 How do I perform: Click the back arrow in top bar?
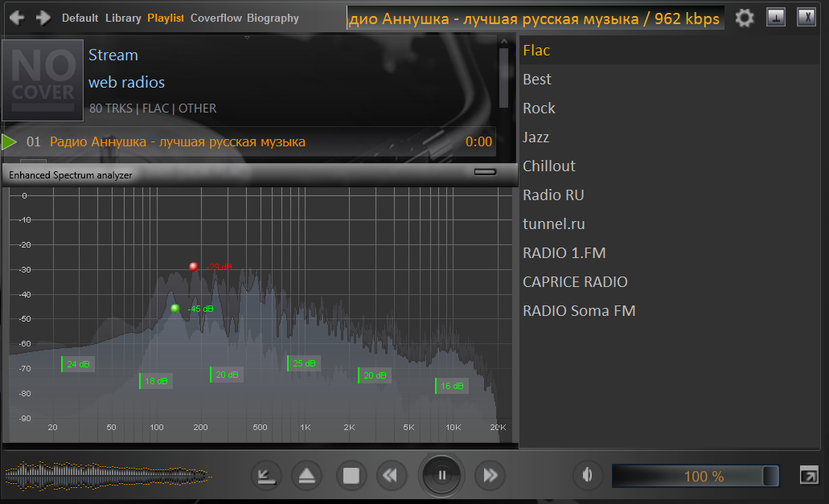point(16,18)
